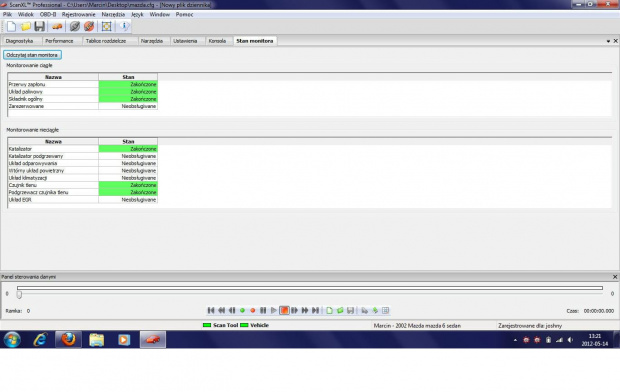Open vehicle manager orange car icon
Image resolution: width=620 pixels, height=392 pixels.
point(57,27)
